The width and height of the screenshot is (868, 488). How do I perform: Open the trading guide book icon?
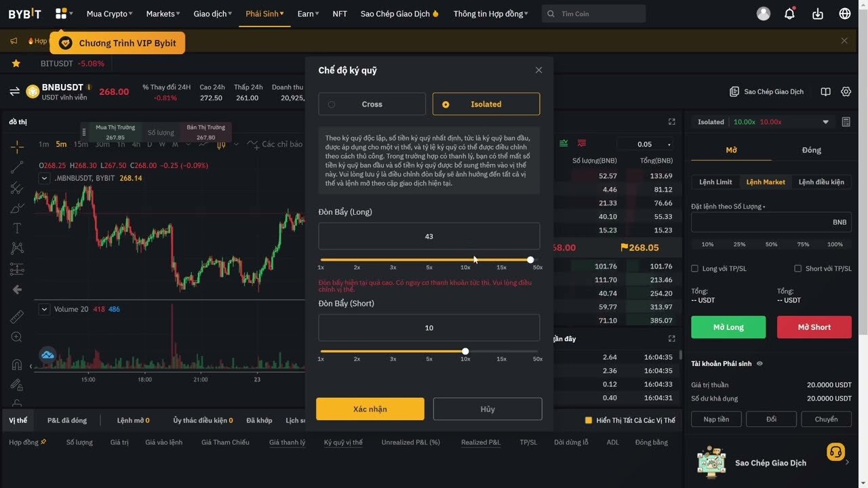(825, 91)
